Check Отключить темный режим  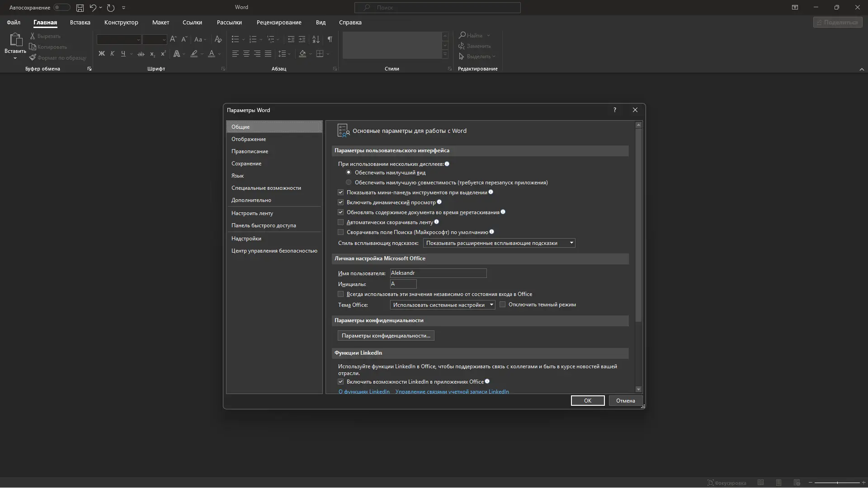click(503, 305)
